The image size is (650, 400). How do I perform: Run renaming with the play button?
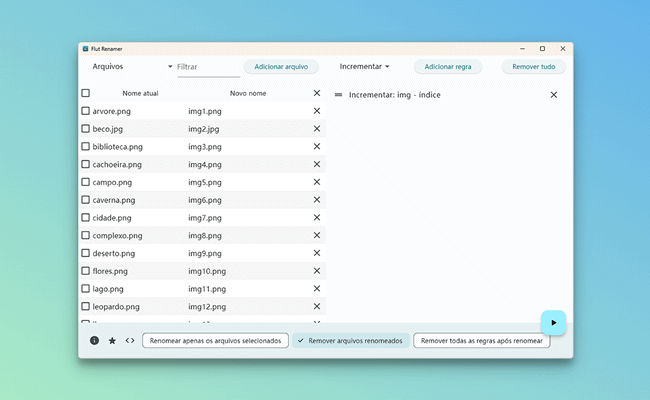tap(553, 322)
